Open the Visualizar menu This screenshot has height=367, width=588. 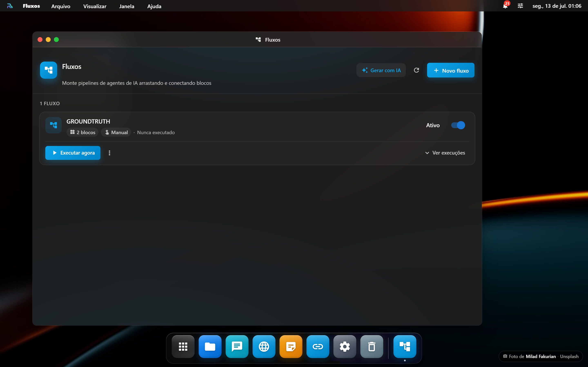click(95, 6)
